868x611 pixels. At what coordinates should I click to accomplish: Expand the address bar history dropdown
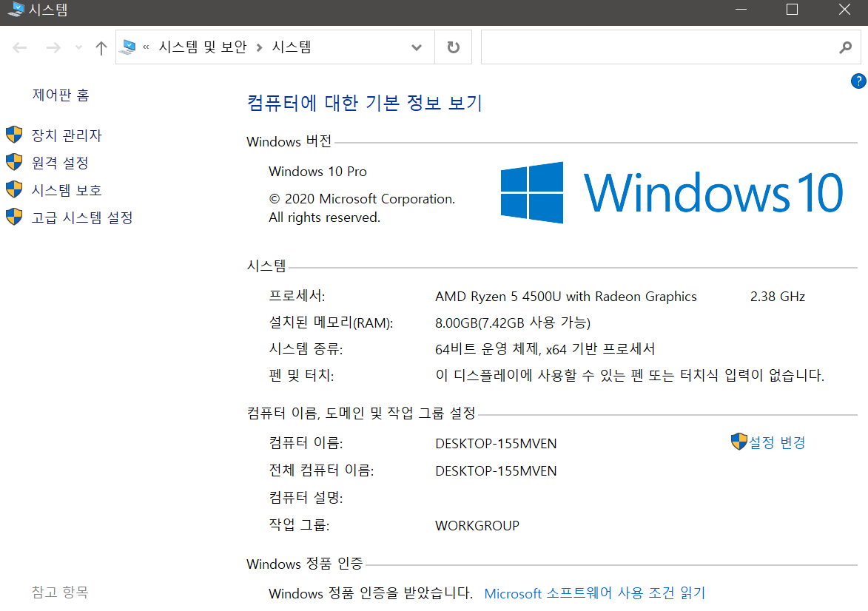[x=417, y=47]
